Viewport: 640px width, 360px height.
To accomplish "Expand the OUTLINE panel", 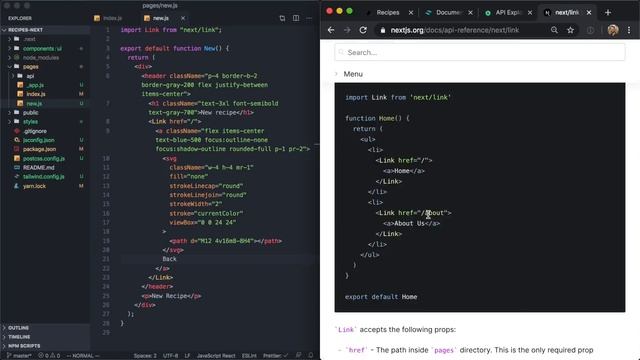I will pos(18,328).
